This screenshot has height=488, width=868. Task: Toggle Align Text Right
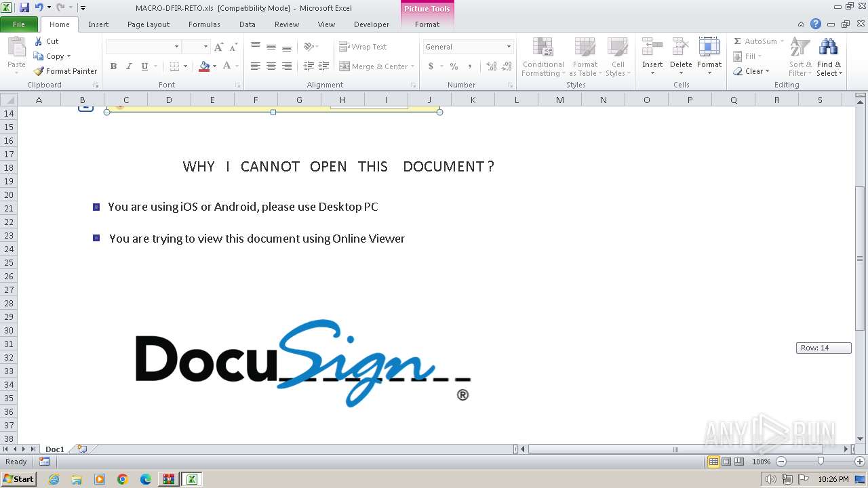287,66
